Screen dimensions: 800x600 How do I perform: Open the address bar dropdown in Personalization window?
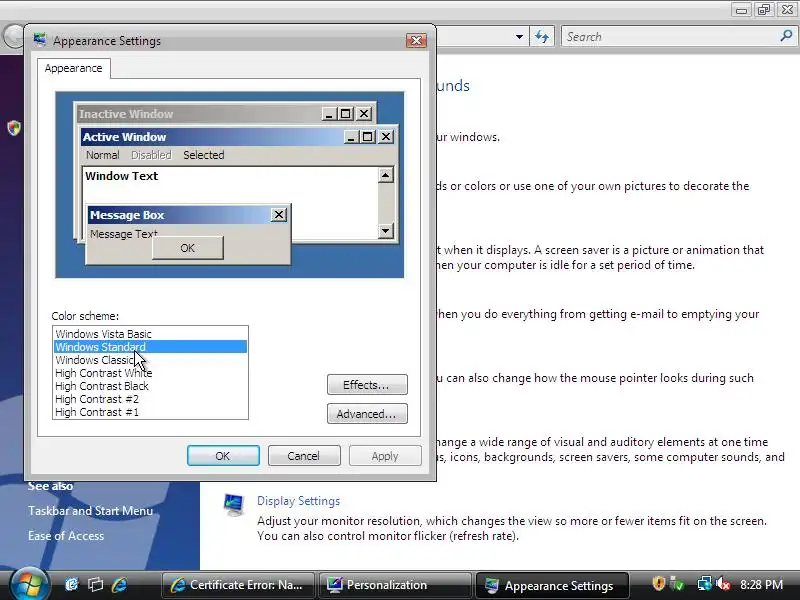click(519, 37)
